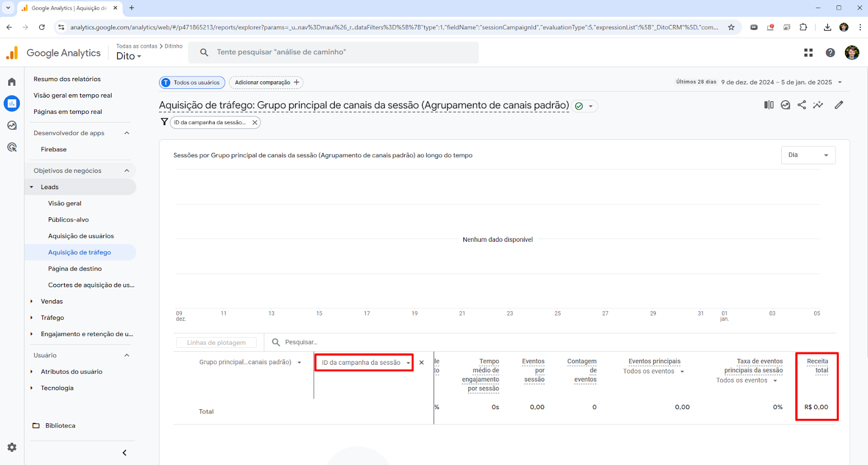
Task: Open the Advertising icon in left rail
Action: (x=12, y=147)
